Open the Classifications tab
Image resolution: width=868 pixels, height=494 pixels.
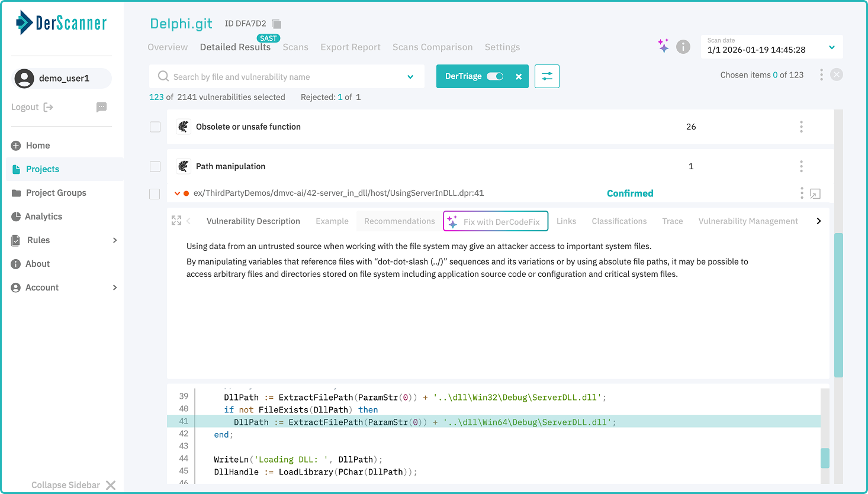(x=619, y=221)
